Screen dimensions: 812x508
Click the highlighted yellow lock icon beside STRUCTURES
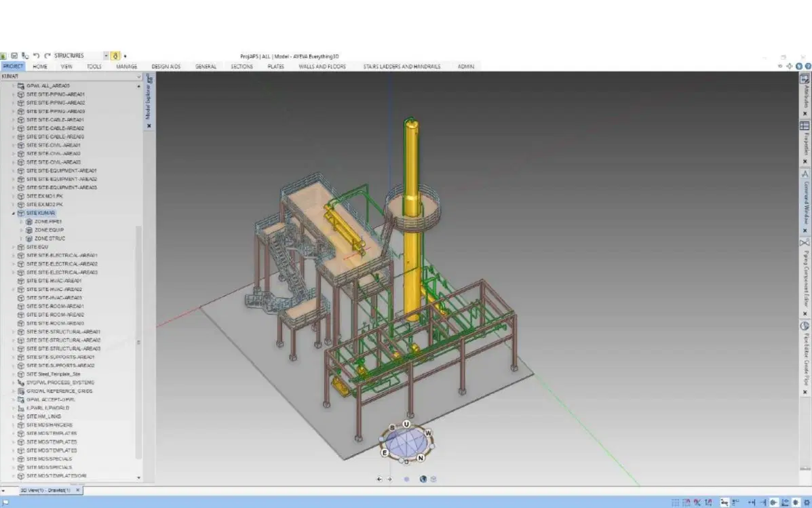coord(115,56)
